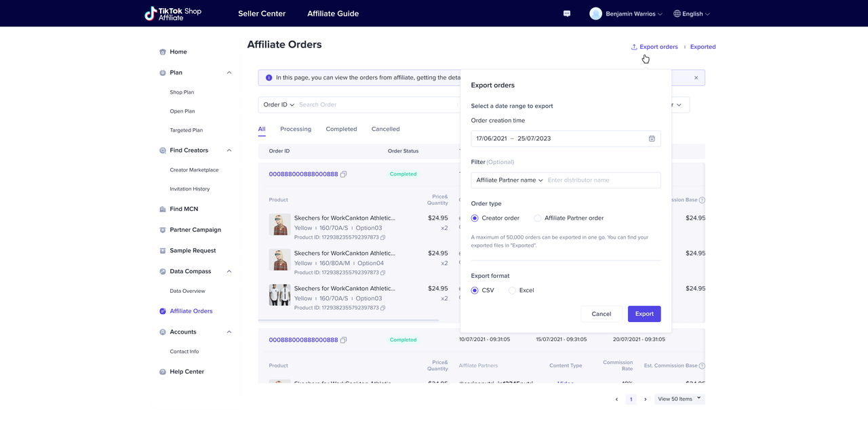Click the Sample Request sidebar icon
868x421 pixels.
pos(163,251)
